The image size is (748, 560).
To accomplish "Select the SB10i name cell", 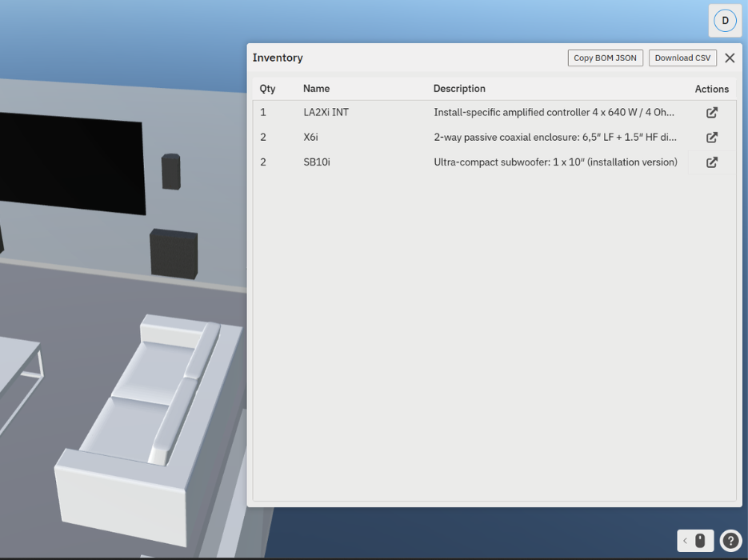I will tap(317, 162).
